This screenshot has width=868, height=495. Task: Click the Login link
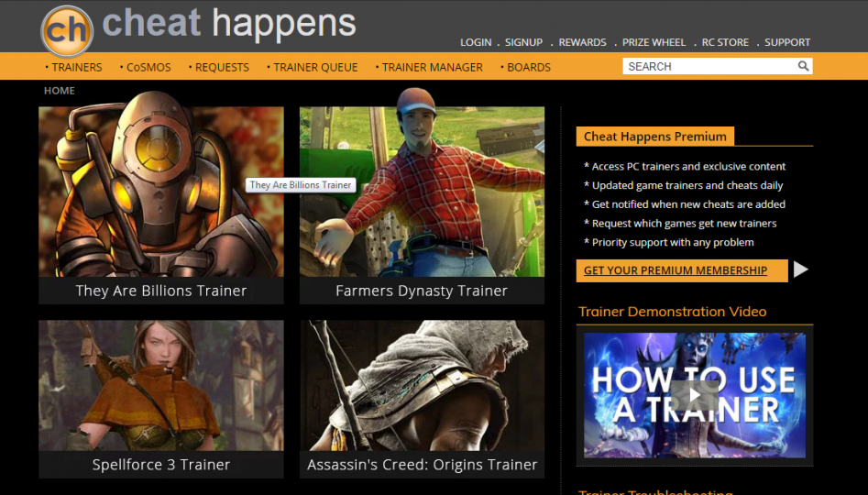[x=476, y=42]
